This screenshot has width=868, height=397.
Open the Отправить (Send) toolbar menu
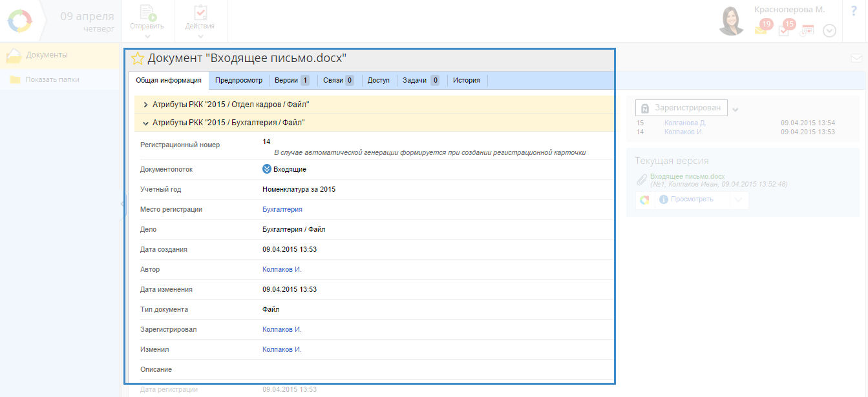147,21
